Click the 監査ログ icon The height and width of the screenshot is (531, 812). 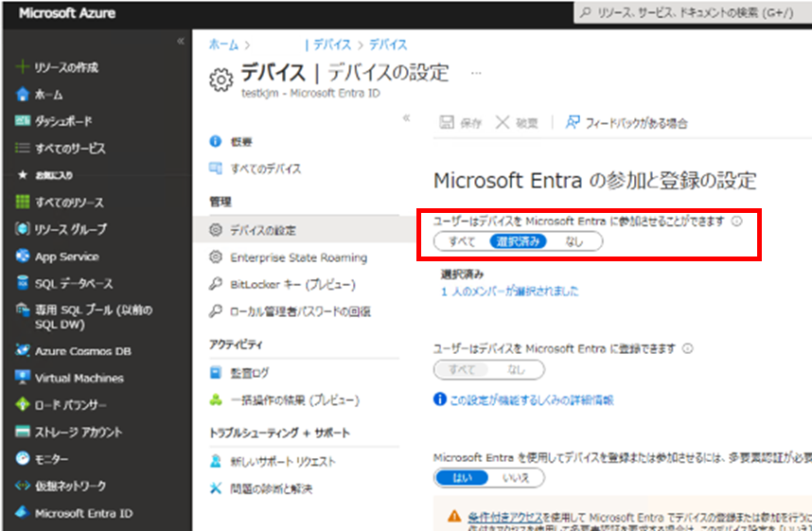216,373
